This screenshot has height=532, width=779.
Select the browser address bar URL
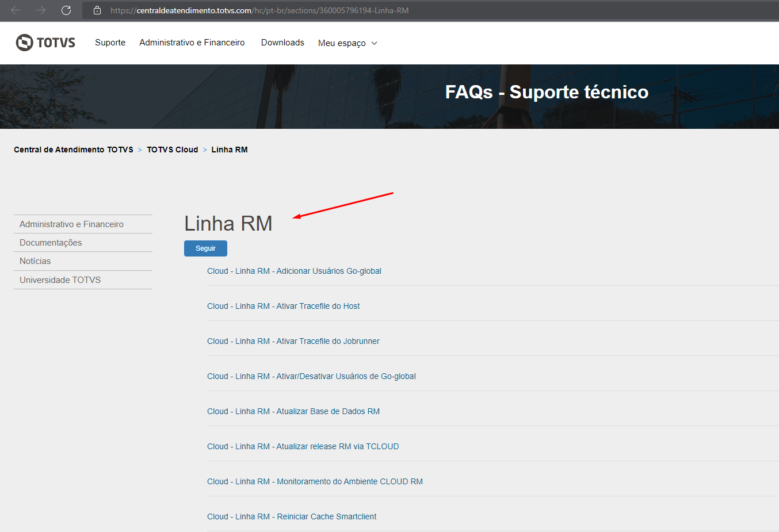pos(259,10)
